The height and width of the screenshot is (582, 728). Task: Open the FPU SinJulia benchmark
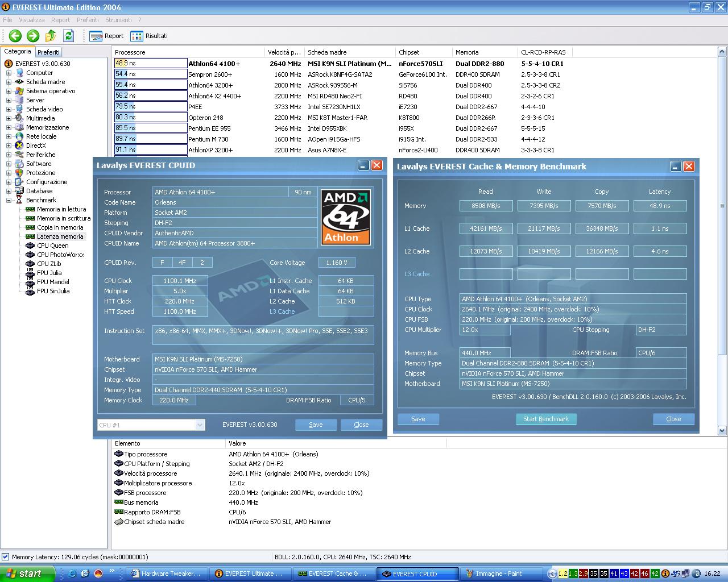(x=53, y=291)
